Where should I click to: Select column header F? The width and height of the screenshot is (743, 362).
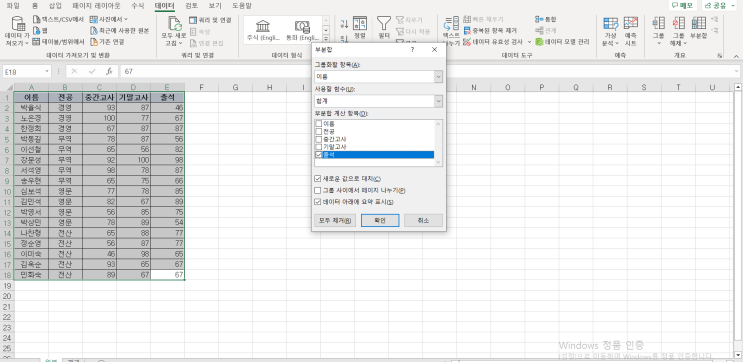click(201, 87)
